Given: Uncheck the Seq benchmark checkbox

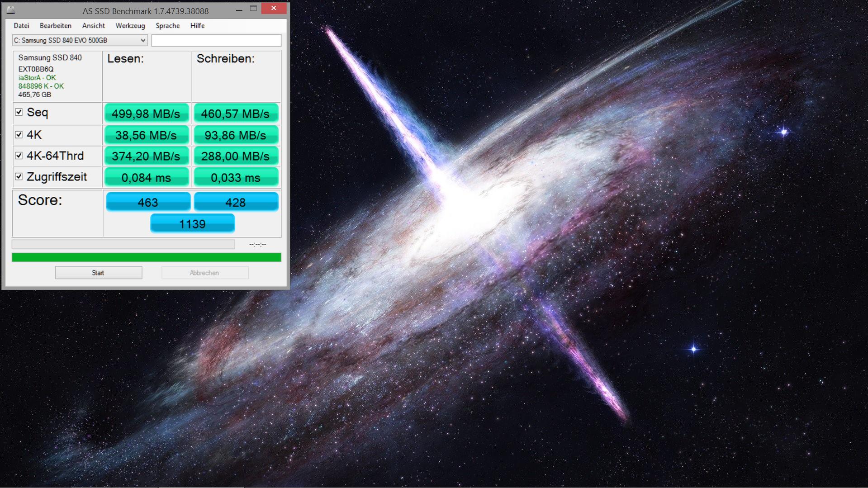Looking at the screenshot, I should pyautogui.click(x=19, y=112).
